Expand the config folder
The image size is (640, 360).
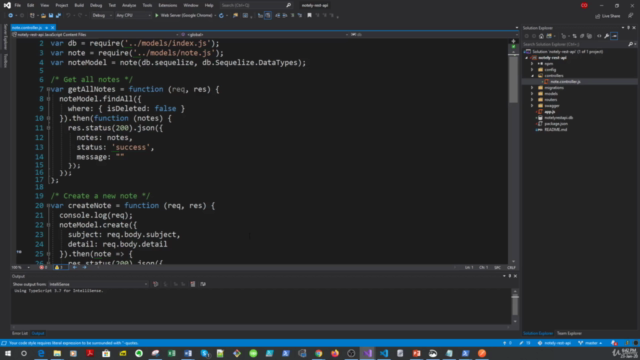point(532,70)
